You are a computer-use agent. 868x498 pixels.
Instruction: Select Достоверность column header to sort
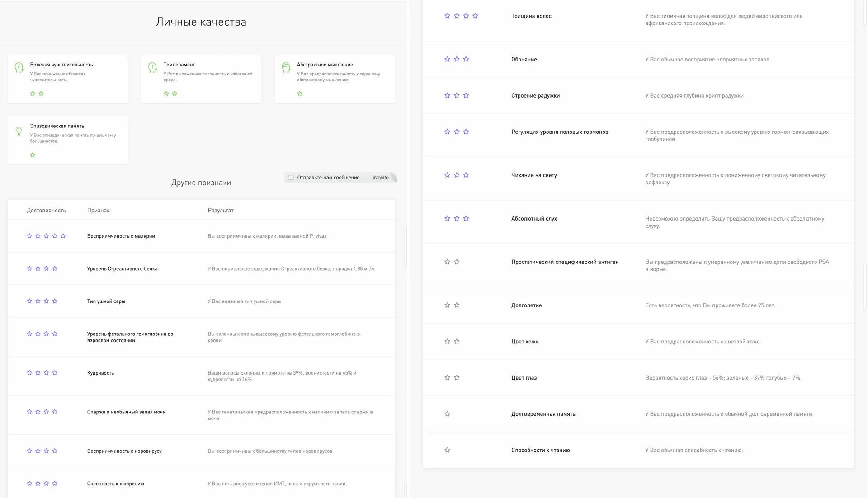47,210
